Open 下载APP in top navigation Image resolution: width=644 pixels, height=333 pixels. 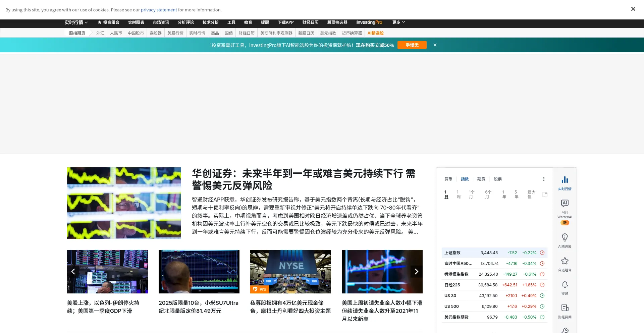[x=286, y=22]
